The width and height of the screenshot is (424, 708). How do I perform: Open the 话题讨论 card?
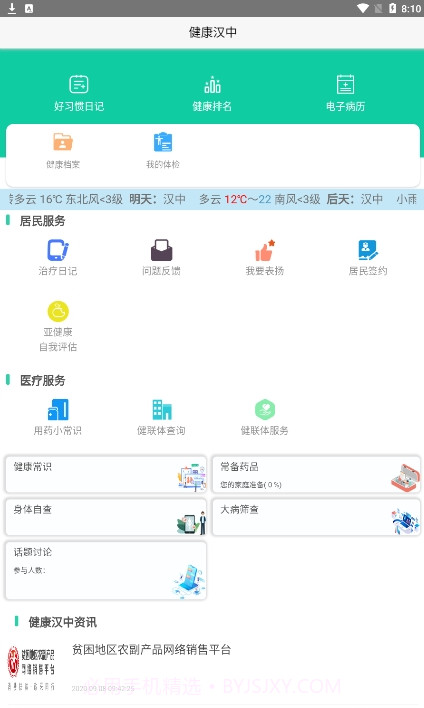click(x=106, y=571)
